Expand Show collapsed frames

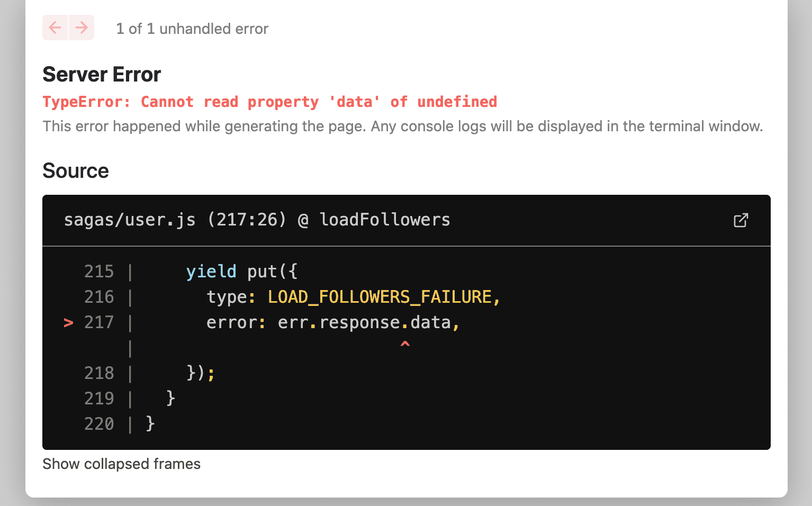121,464
